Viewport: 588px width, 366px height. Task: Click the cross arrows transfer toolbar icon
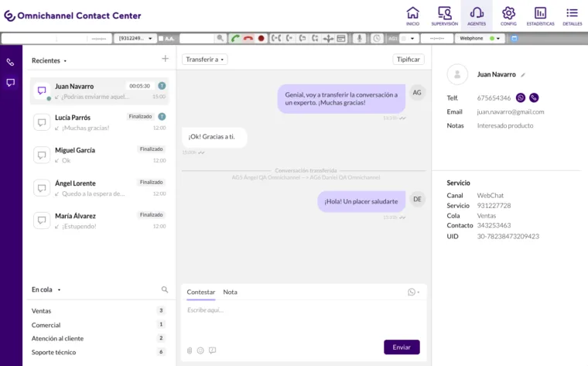328,38
